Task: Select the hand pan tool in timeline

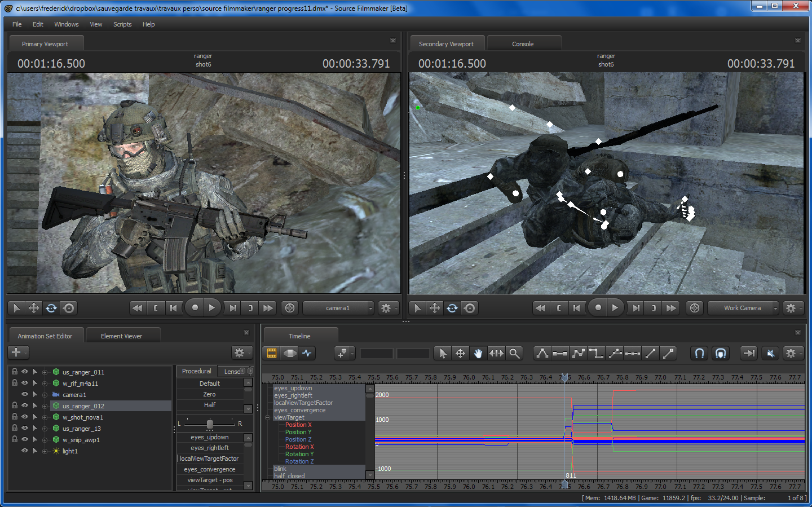Action: click(x=478, y=353)
